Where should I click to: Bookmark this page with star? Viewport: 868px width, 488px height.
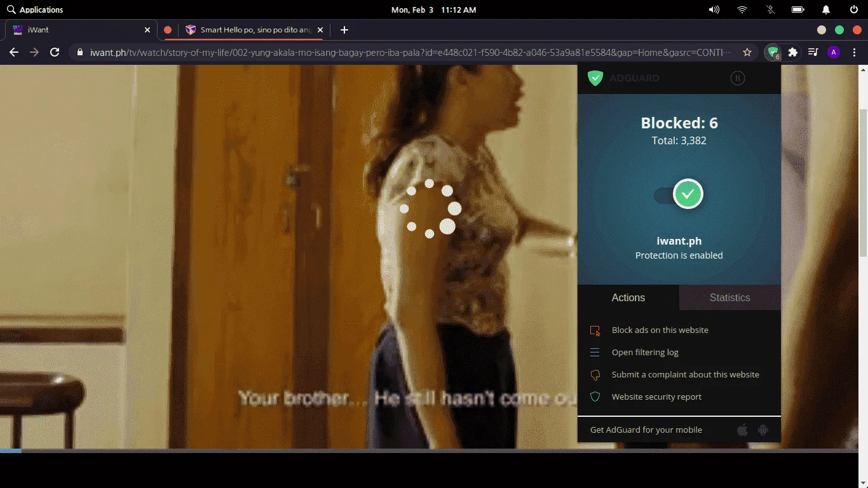[747, 52]
